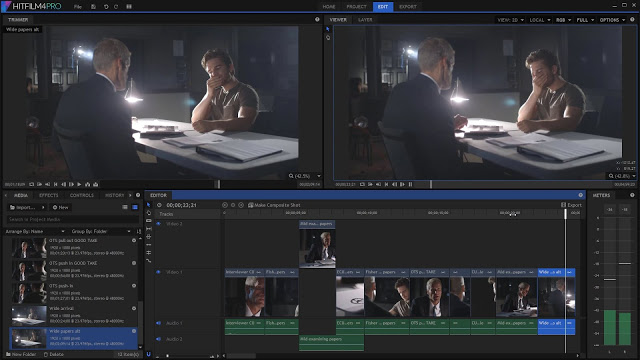Delete the selected media item
The image size is (640, 360).
point(53,354)
